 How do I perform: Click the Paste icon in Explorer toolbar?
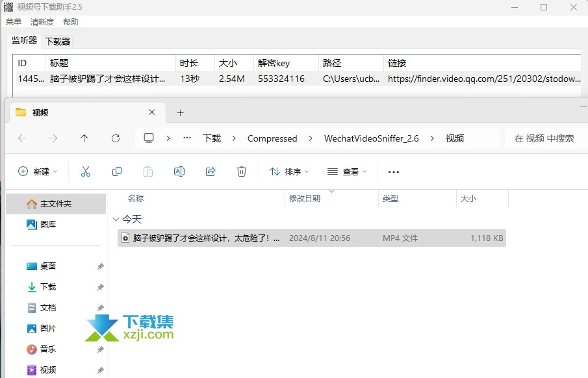click(x=147, y=171)
